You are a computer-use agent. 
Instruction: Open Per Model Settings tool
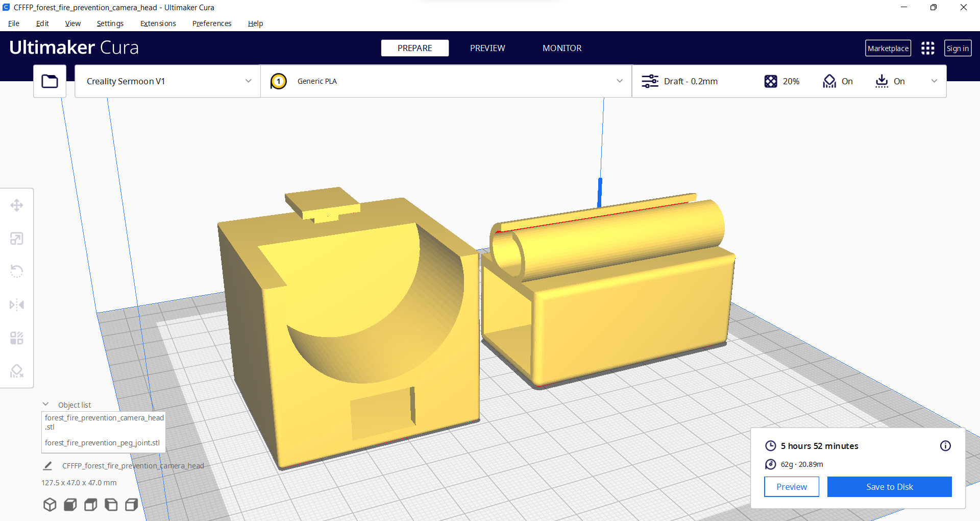tap(17, 338)
